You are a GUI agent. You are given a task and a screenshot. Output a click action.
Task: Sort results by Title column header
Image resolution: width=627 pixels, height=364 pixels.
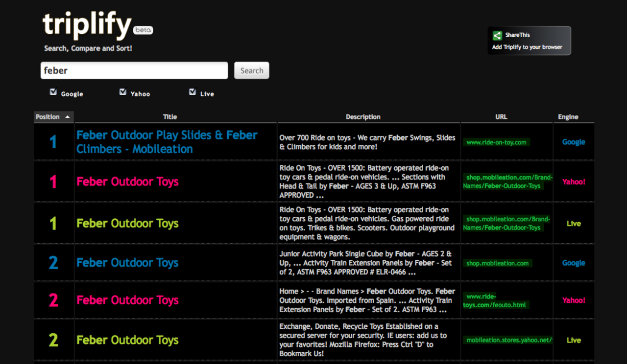[x=170, y=117]
